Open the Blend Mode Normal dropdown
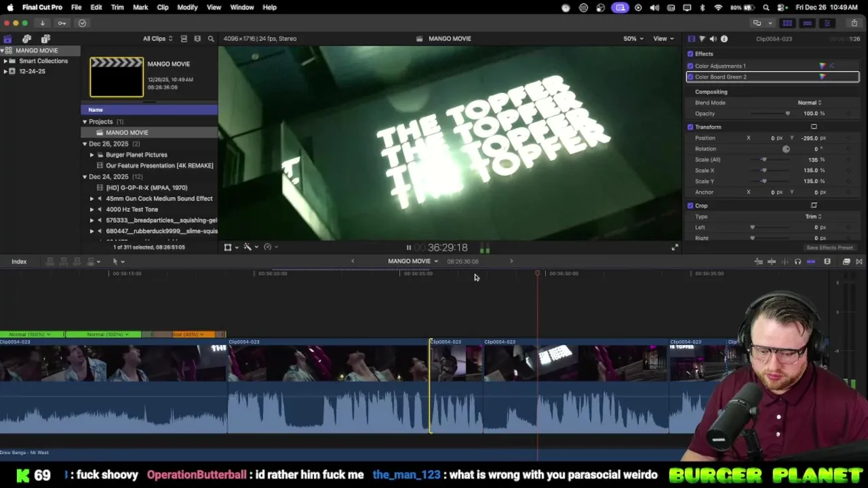The width and height of the screenshot is (868, 488). (x=810, y=102)
